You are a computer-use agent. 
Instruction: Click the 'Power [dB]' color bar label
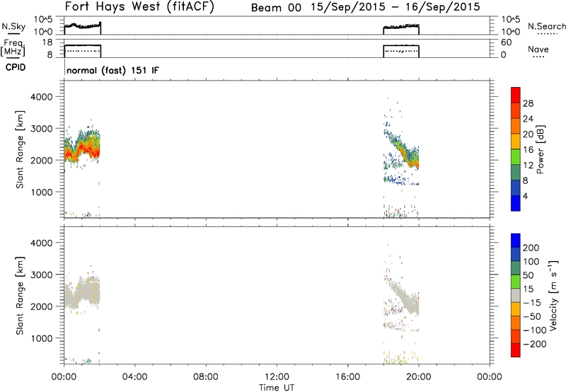click(540, 149)
